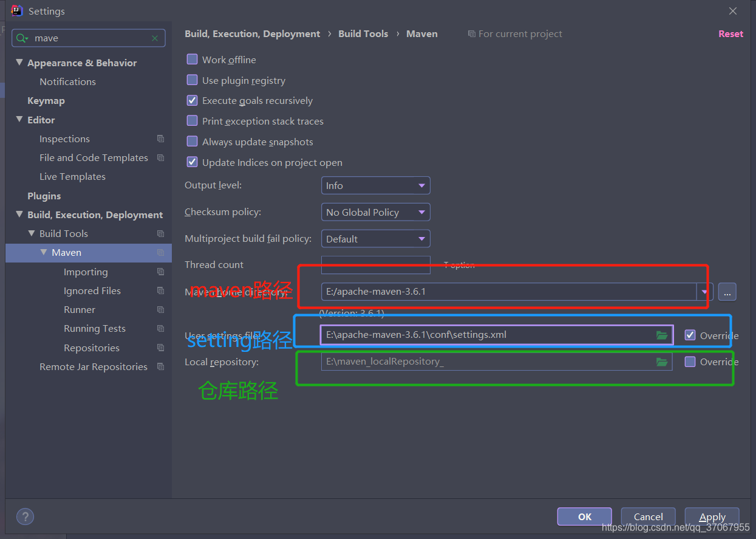Enable Always update snapshots checkbox

192,142
